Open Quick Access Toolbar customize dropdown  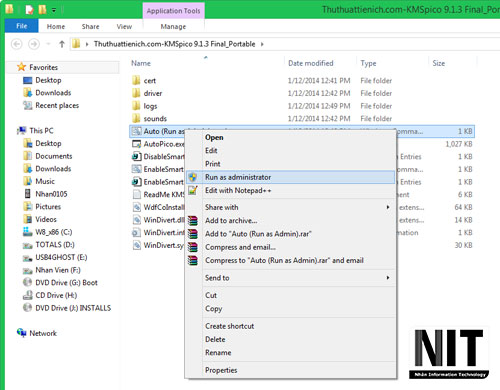point(54,10)
